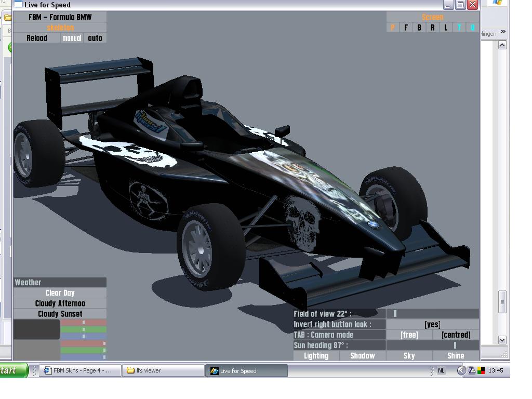The image size is (532, 399).
Task: Choose Cloudy Sunset weather
Action: [x=60, y=314]
